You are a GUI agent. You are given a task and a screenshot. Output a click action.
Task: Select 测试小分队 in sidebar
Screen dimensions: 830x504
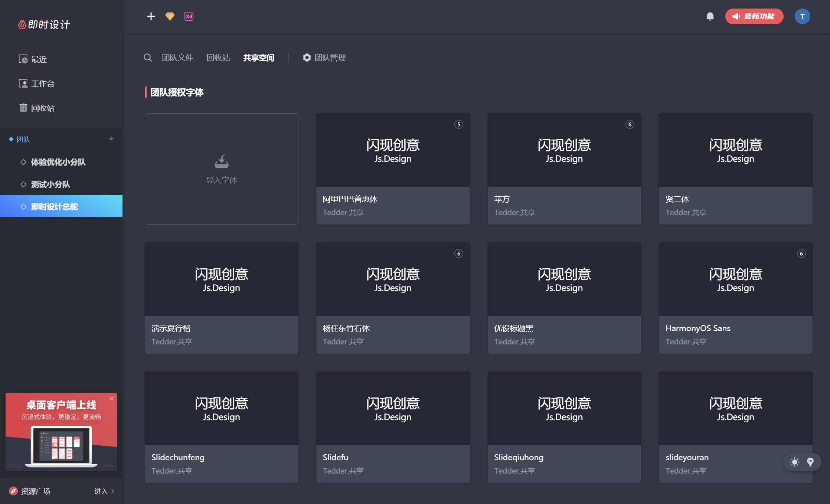(50, 184)
